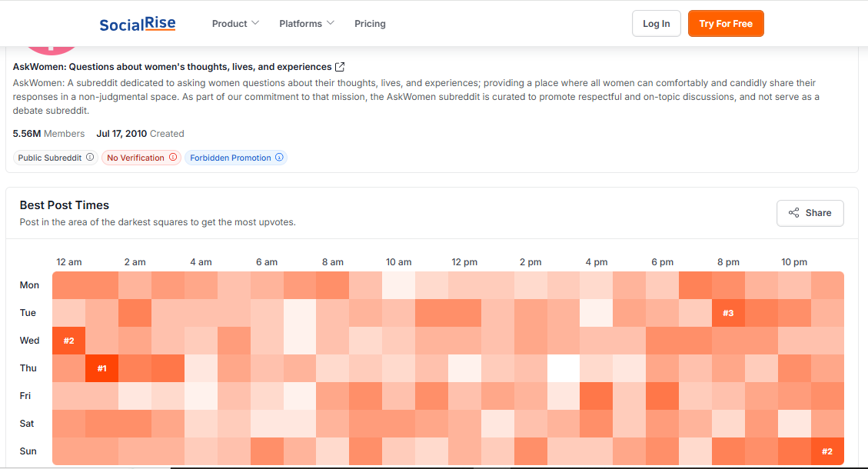The width and height of the screenshot is (868, 469).
Task: Click the share icon in the Share button
Action: 794,213
